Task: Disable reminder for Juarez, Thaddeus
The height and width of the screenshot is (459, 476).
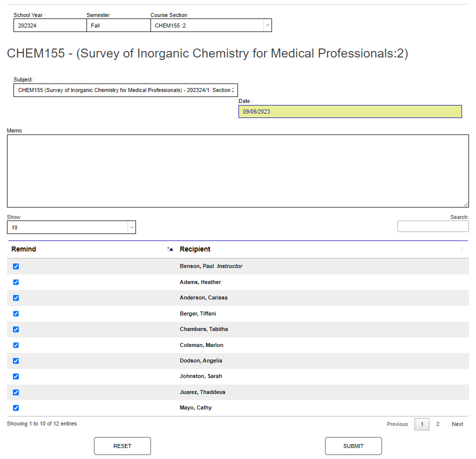Action: tap(16, 392)
